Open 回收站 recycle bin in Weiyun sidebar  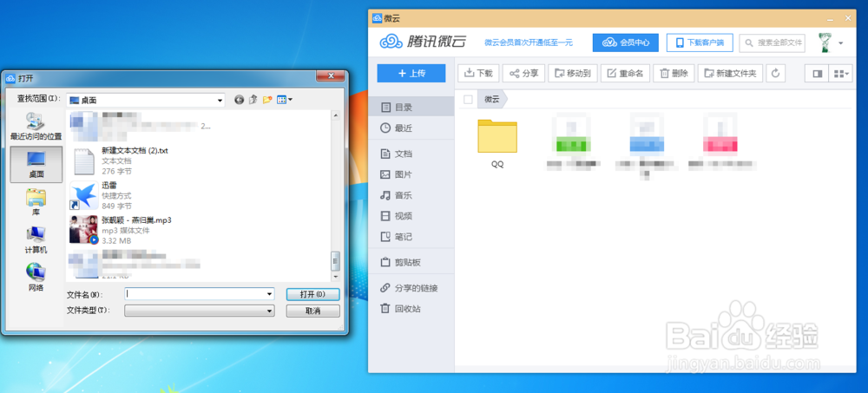(411, 309)
